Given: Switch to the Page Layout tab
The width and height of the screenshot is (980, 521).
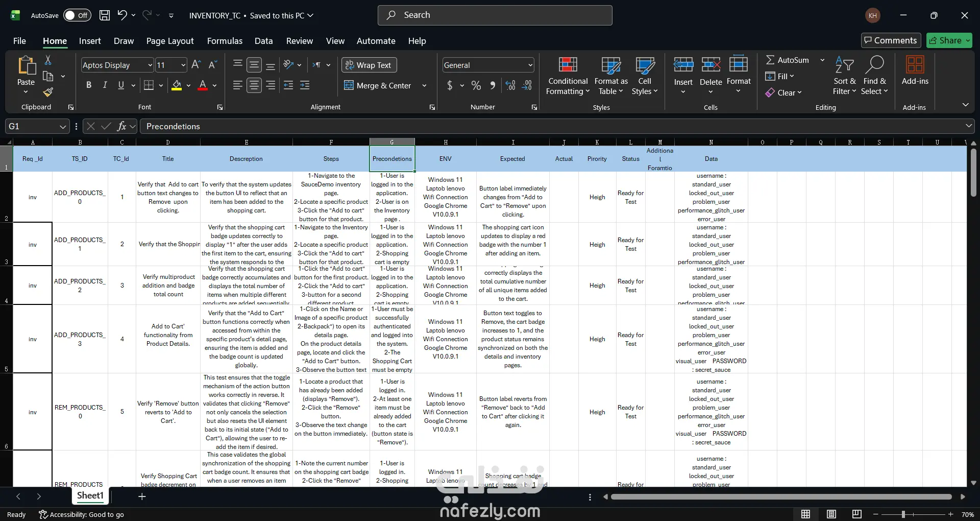Looking at the screenshot, I should [x=170, y=41].
